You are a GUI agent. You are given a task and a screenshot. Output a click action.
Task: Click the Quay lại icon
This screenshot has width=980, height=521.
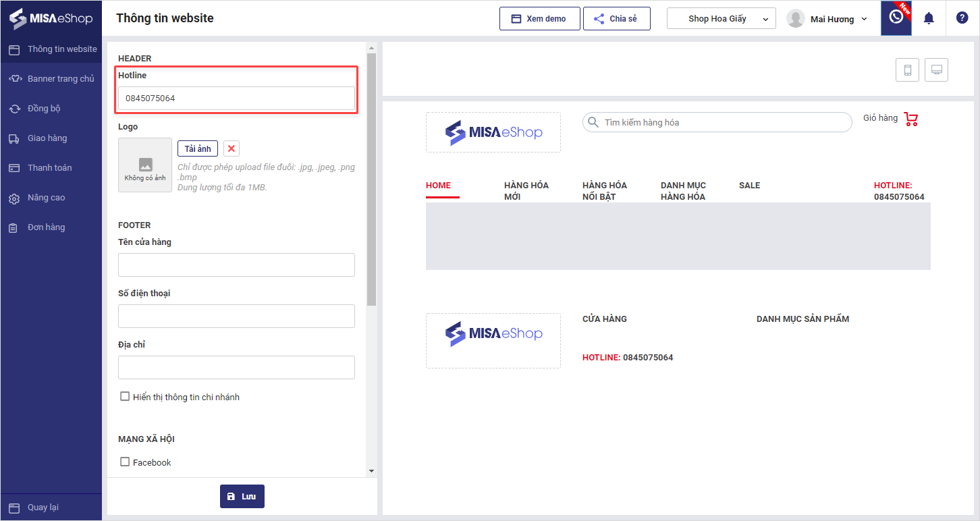pyautogui.click(x=14, y=508)
